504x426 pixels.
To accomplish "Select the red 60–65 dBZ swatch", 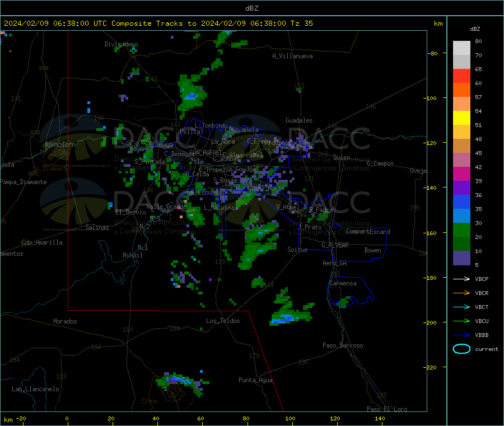I will click(x=461, y=76).
